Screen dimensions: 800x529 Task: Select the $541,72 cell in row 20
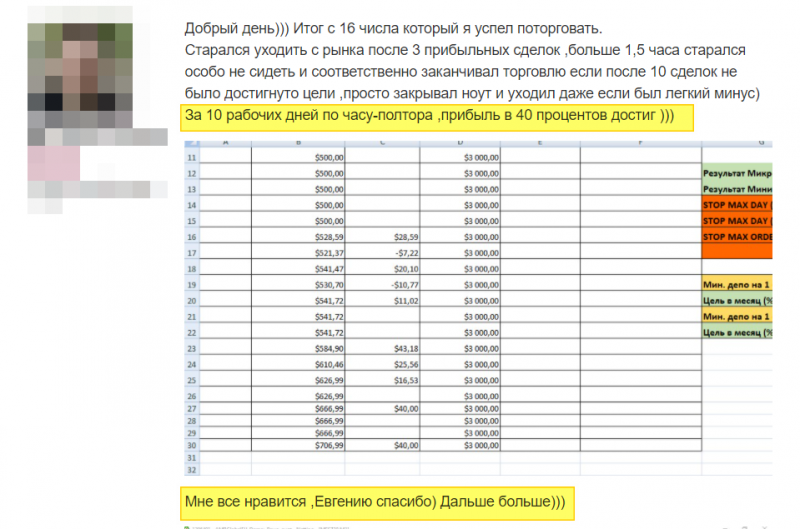point(298,301)
